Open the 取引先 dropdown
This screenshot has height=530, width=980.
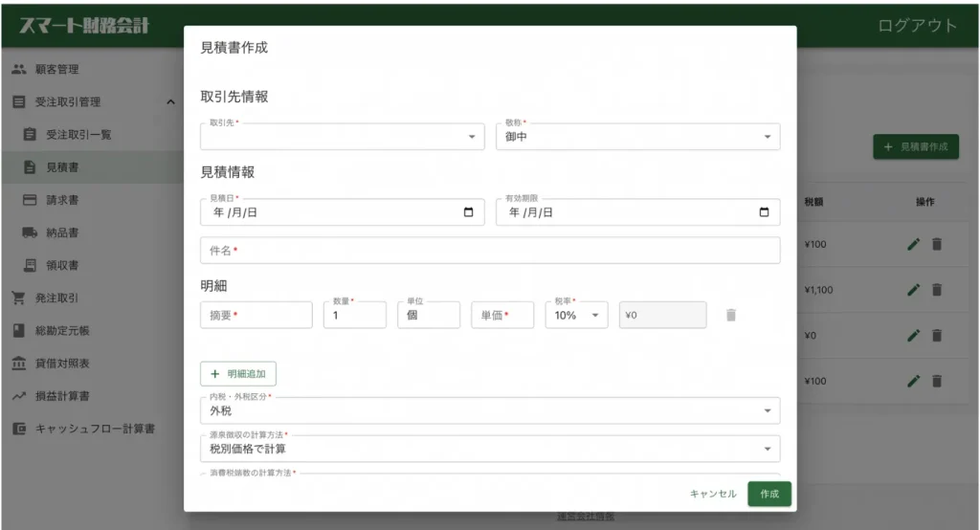pyautogui.click(x=343, y=136)
